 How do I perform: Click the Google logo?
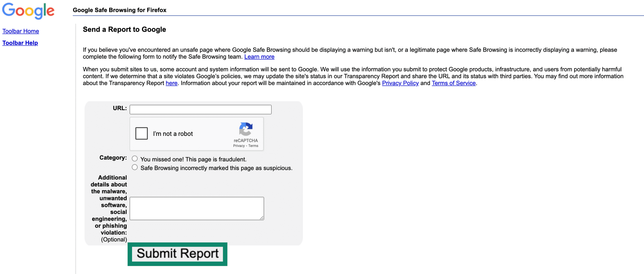(28, 11)
